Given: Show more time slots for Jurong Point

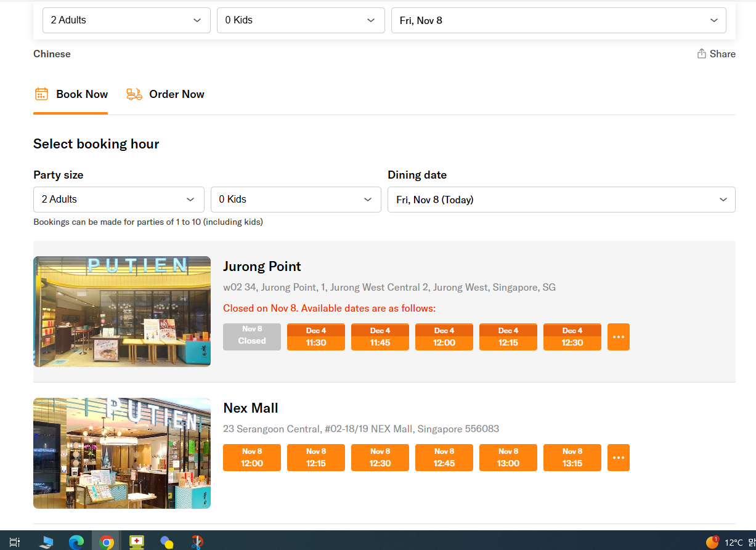Looking at the screenshot, I should coord(619,337).
